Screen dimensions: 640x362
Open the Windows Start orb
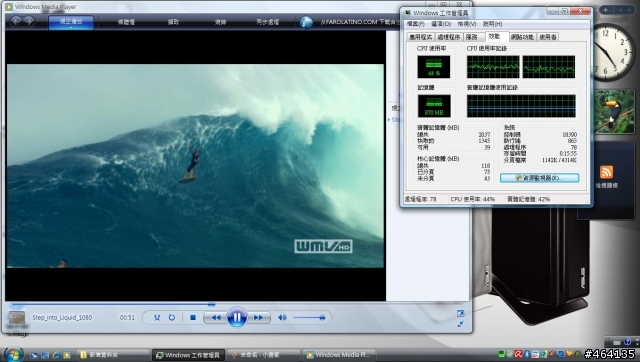(x=13, y=354)
